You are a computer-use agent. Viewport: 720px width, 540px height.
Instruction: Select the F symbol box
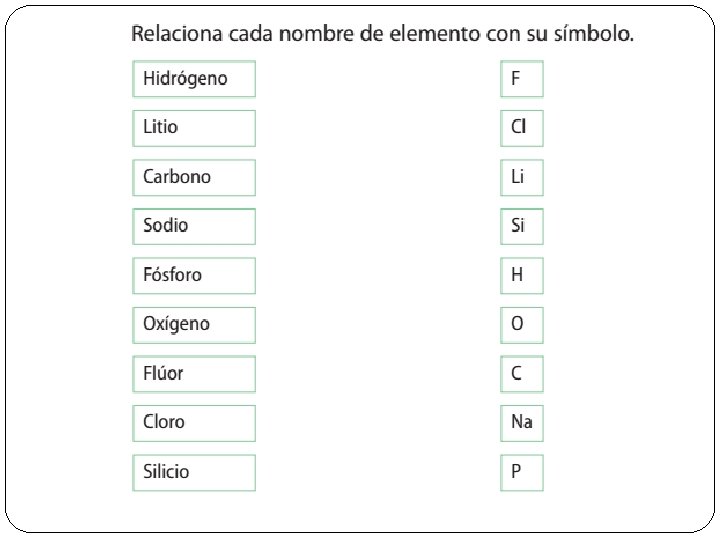click(x=521, y=79)
